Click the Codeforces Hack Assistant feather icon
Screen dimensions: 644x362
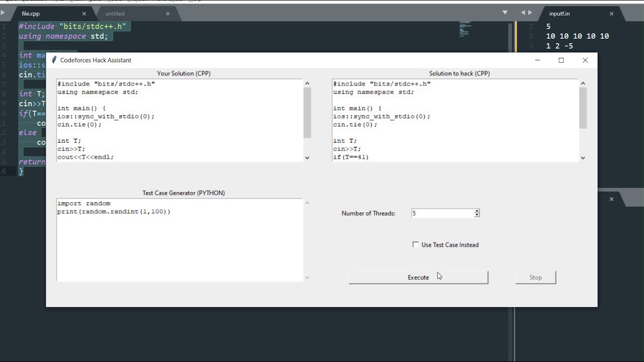pyautogui.click(x=54, y=60)
